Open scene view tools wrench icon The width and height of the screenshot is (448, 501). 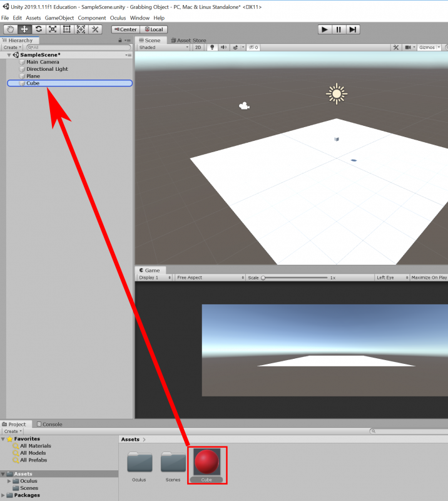[396, 48]
